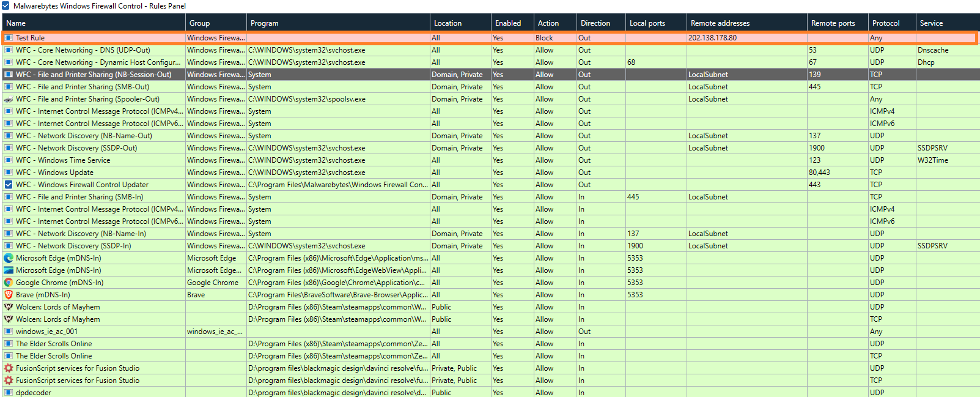980x397 pixels.
Task: Click the Enabled column header
Action: pyautogui.click(x=507, y=23)
